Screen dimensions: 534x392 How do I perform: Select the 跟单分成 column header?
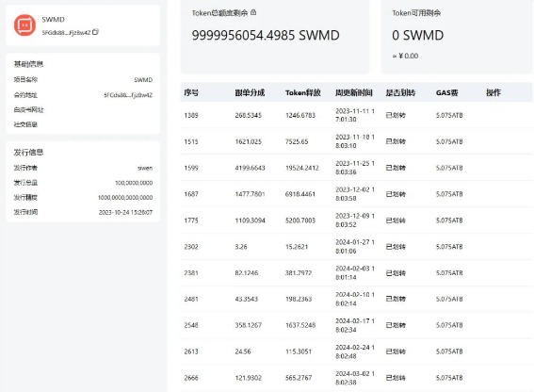coord(250,92)
